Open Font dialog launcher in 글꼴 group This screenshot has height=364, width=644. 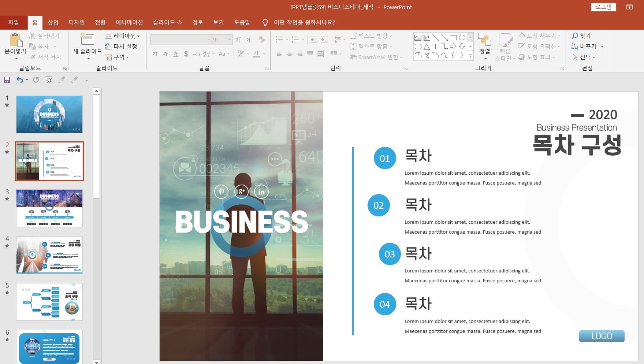pos(267,68)
